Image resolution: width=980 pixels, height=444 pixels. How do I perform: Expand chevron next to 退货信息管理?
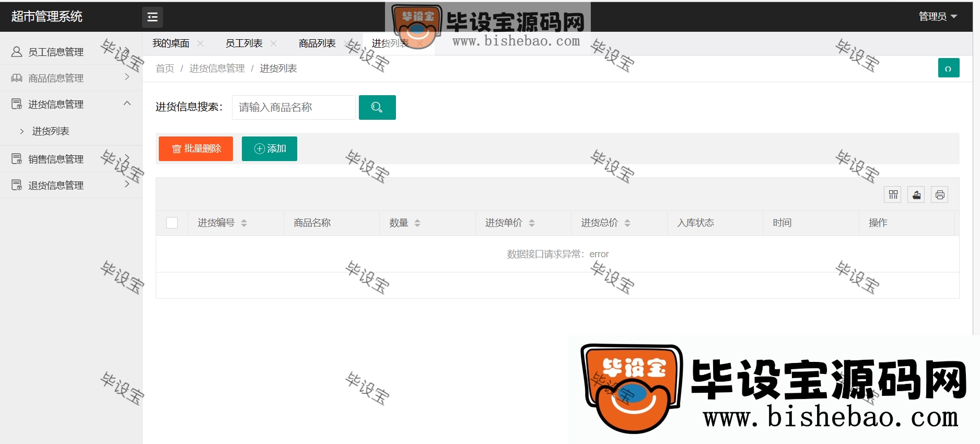[x=127, y=184]
